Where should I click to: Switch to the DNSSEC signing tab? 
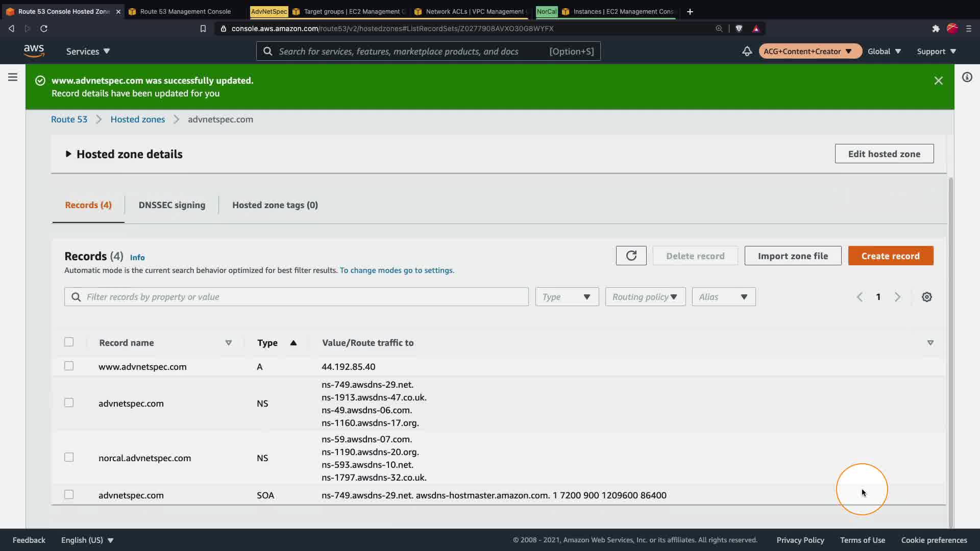point(172,205)
